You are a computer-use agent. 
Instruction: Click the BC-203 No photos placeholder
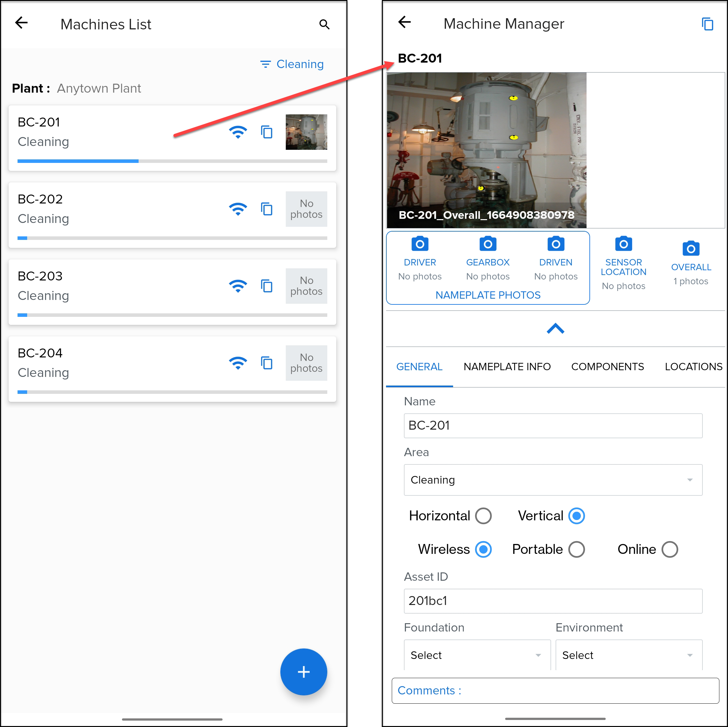pos(306,286)
